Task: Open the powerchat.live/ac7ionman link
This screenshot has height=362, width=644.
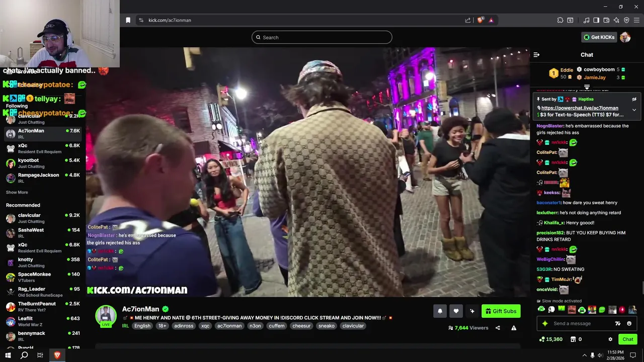Action: click(580, 108)
